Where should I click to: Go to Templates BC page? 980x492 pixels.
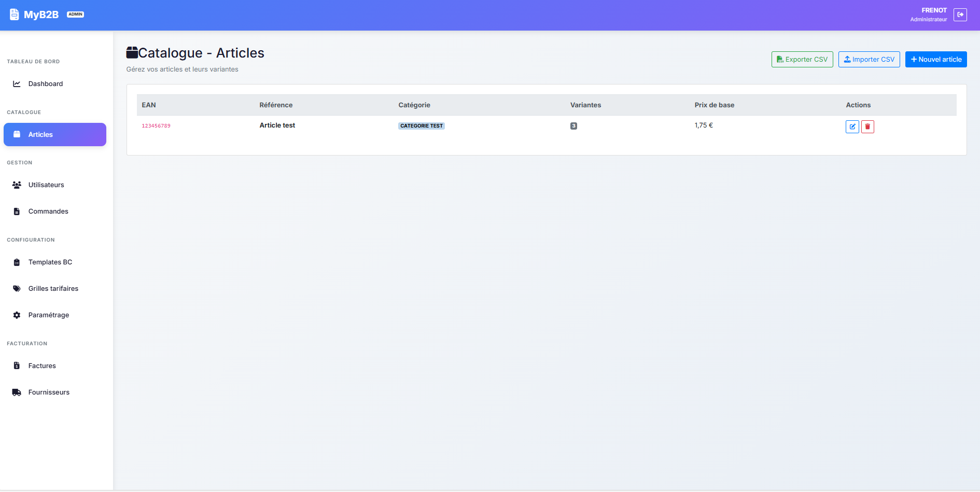point(50,262)
